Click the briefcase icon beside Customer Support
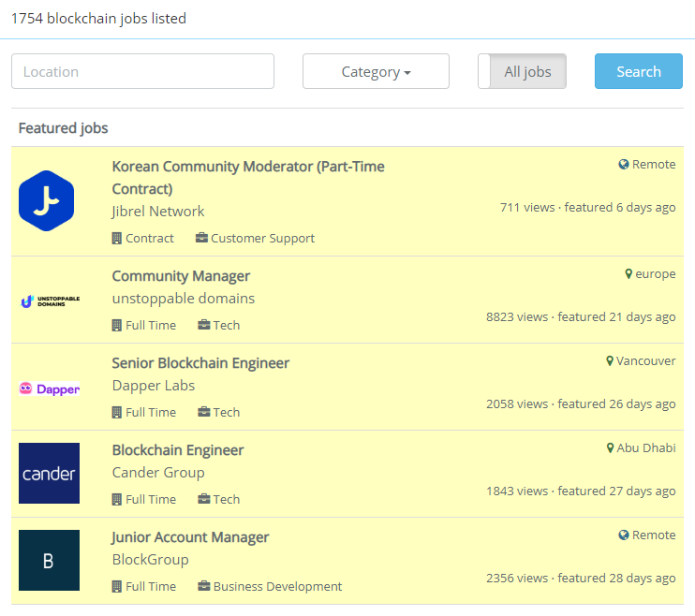The height and width of the screenshot is (616, 695). (x=201, y=239)
